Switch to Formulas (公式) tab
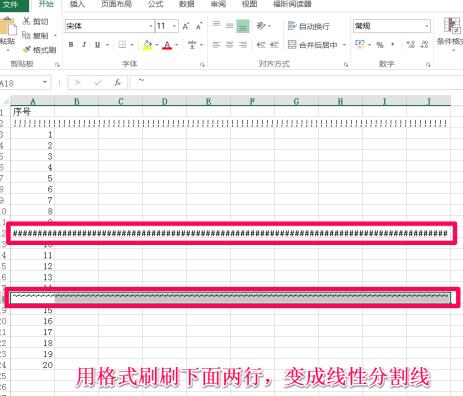Screen dimensions: 463x396 155,4
